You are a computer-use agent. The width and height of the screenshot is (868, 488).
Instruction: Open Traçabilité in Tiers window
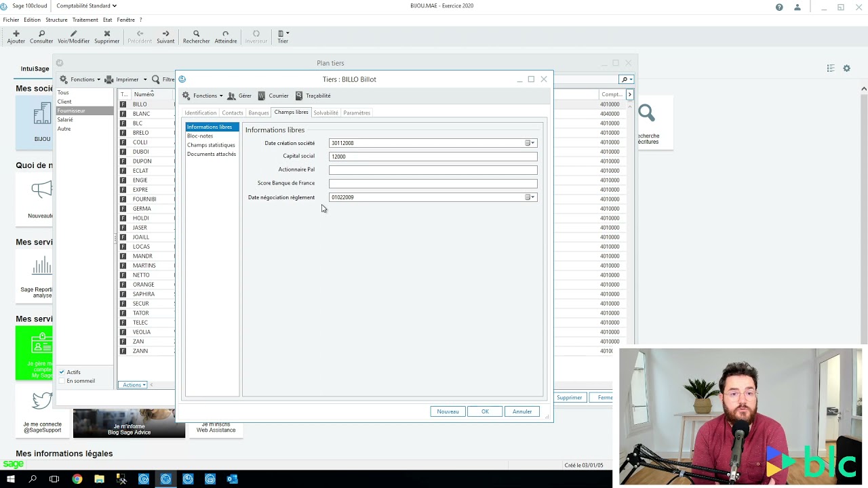(313, 96)
